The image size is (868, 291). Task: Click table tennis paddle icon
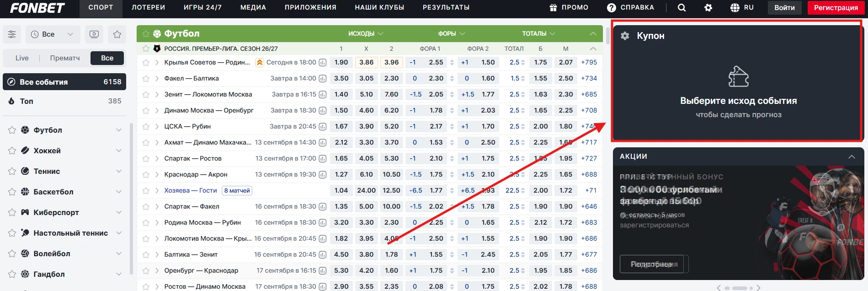click(x=25, y=233)
